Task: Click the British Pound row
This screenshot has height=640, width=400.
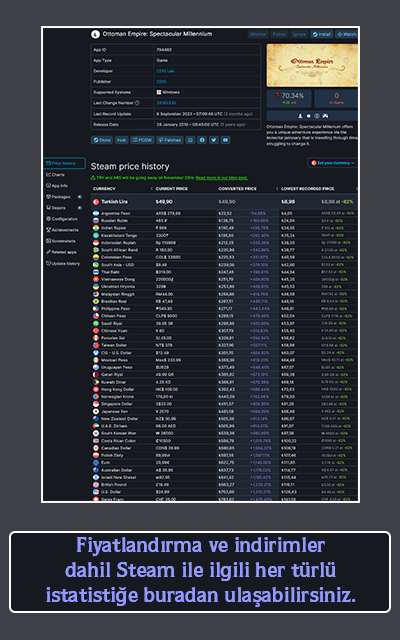Action: click(x=224, y=485)
